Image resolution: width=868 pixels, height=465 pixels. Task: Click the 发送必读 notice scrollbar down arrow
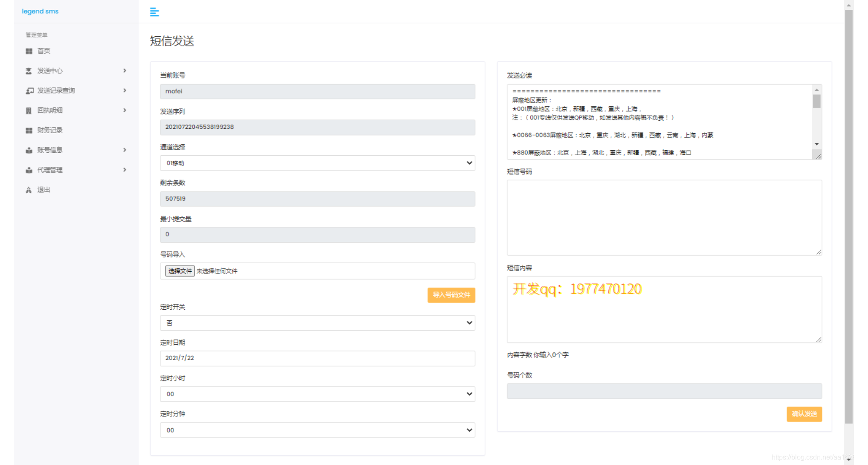(x=816, y=144)
